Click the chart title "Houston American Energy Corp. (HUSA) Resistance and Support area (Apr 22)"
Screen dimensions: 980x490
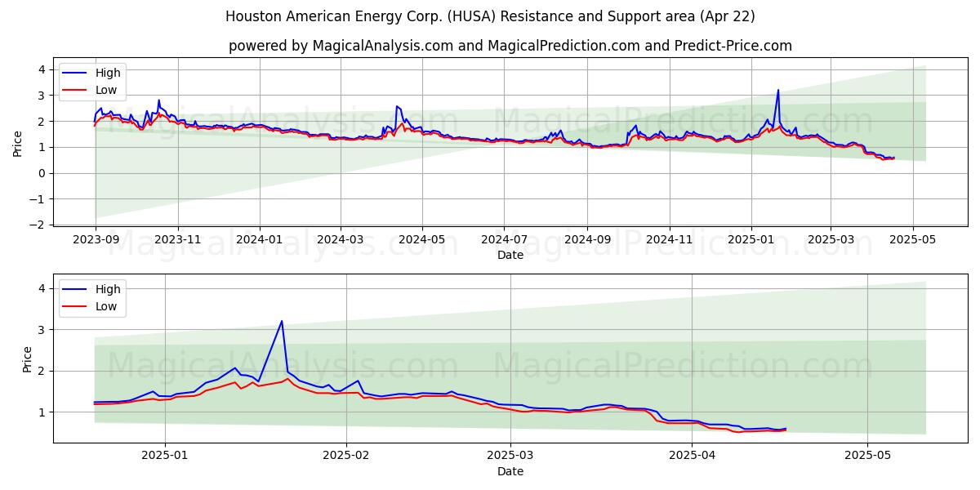[490, 16]
